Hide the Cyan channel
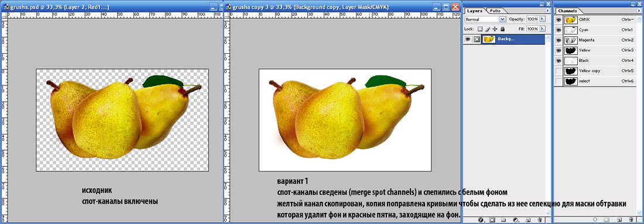This screenshot has height=224, width=644. click(x=558, y=30)
